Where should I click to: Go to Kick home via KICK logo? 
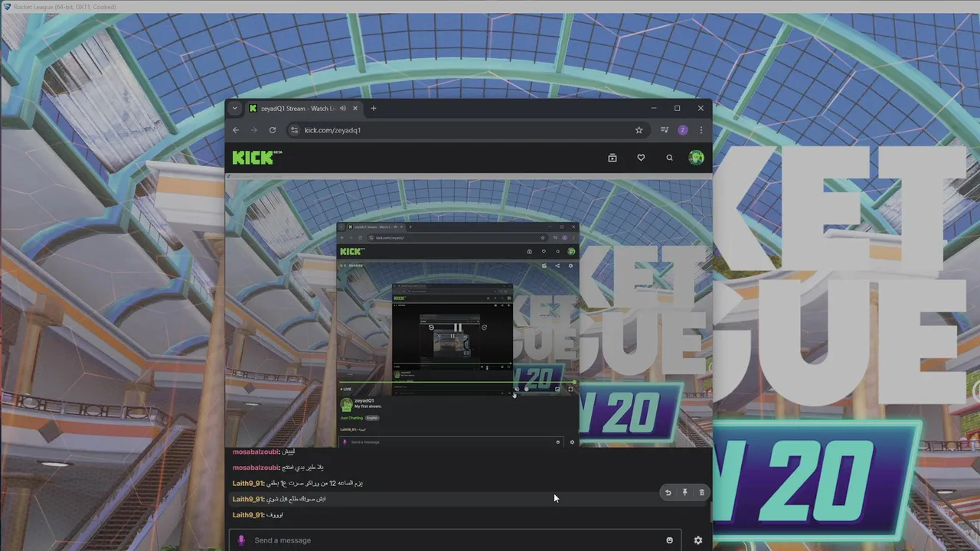257,158
